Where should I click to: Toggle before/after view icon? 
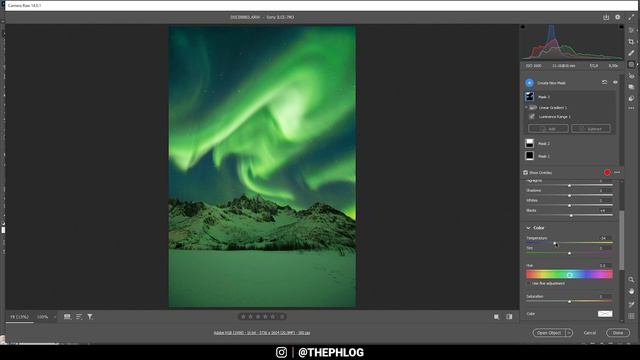(509, 317)
